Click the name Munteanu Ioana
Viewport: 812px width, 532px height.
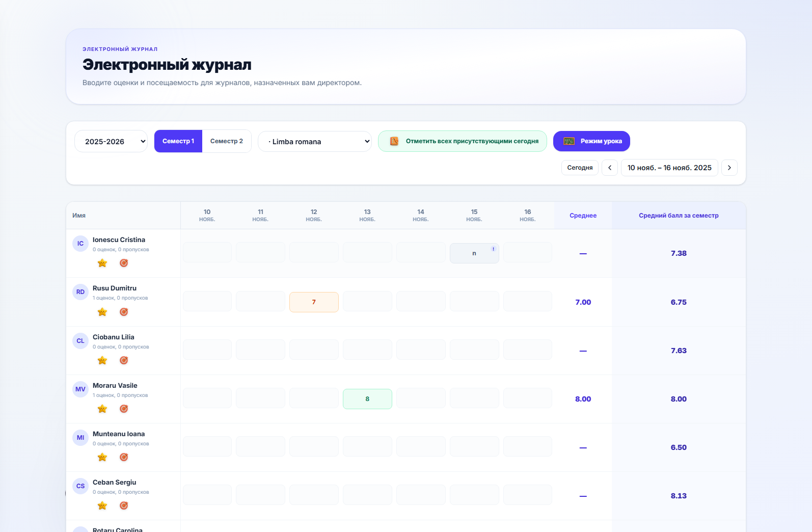tap(119, 434)
